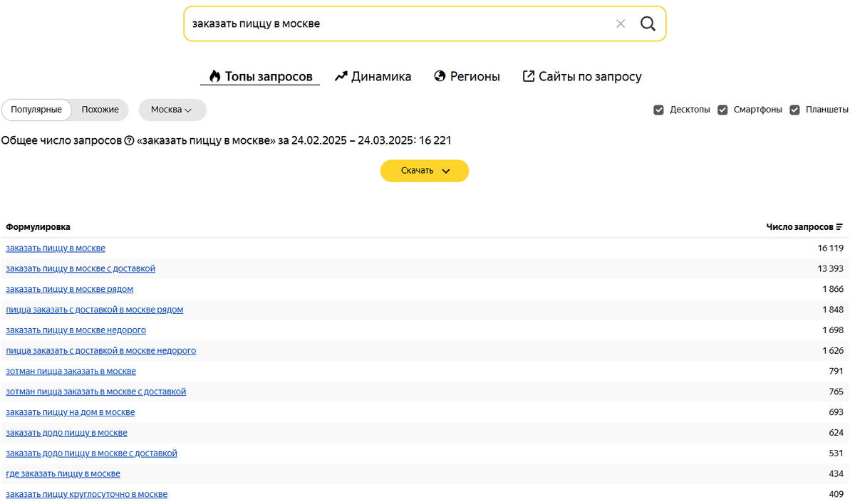This screenshot has width=855, height=504.
Task: Click the sort icon beside Число запросов
Action: coord(839,227)
